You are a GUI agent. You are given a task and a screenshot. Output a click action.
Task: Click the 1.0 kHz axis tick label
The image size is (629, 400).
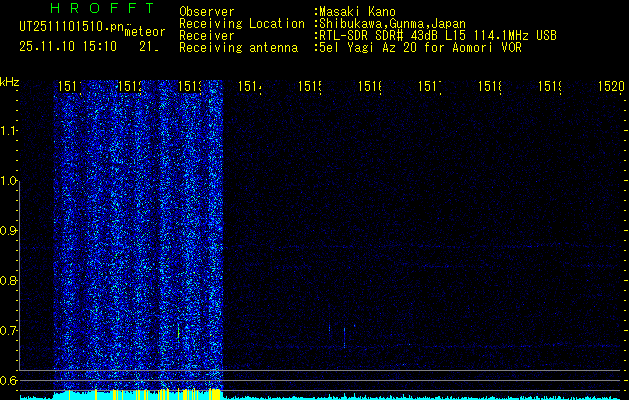click(9, 181)
